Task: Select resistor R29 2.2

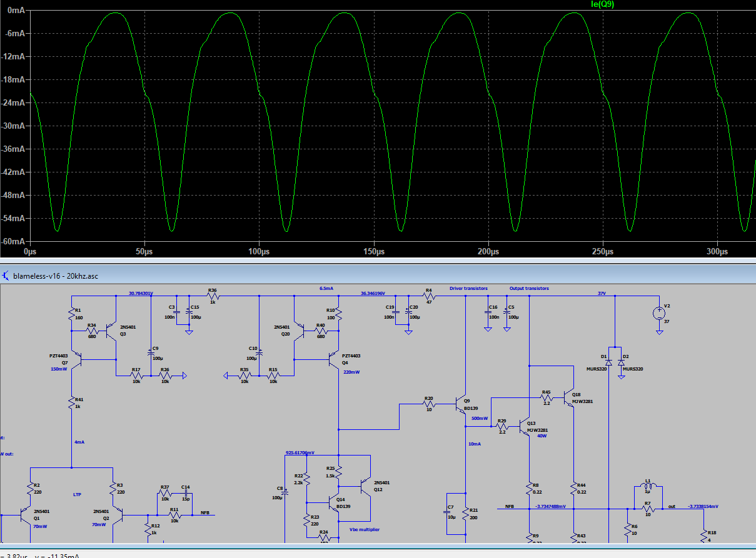Action: tap(501, 427)
